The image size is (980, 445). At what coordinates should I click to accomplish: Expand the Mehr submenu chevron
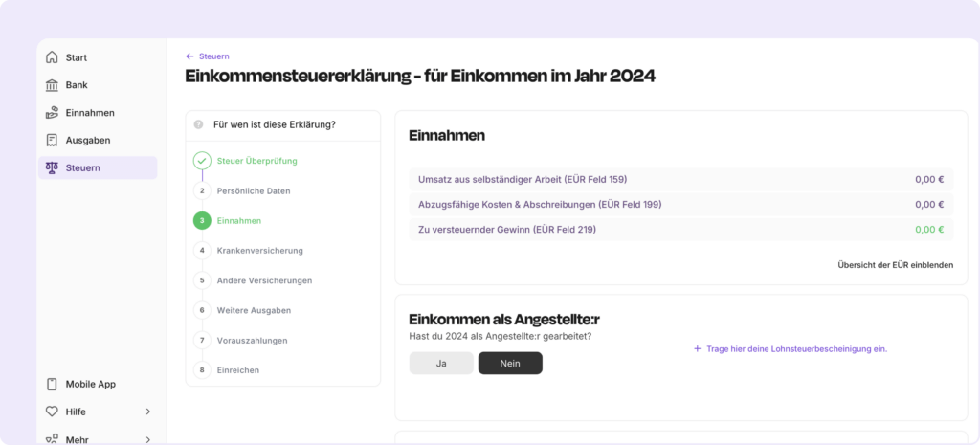point(147,439)
